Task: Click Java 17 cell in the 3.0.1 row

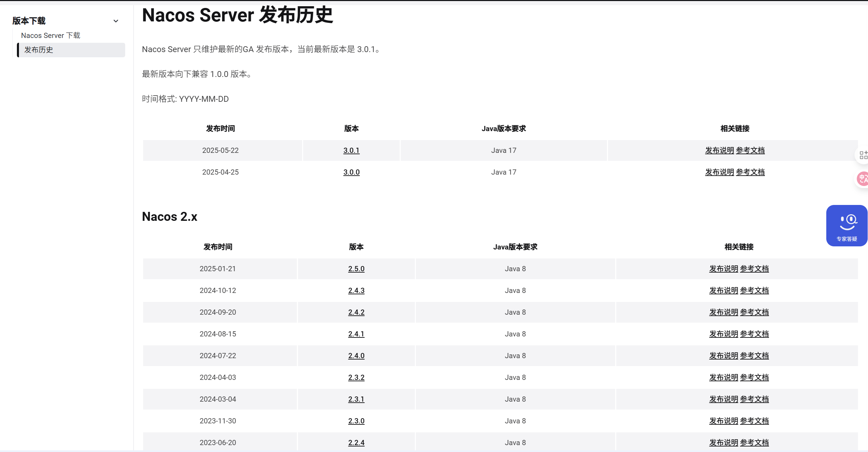Action: [x=503, y=150]
